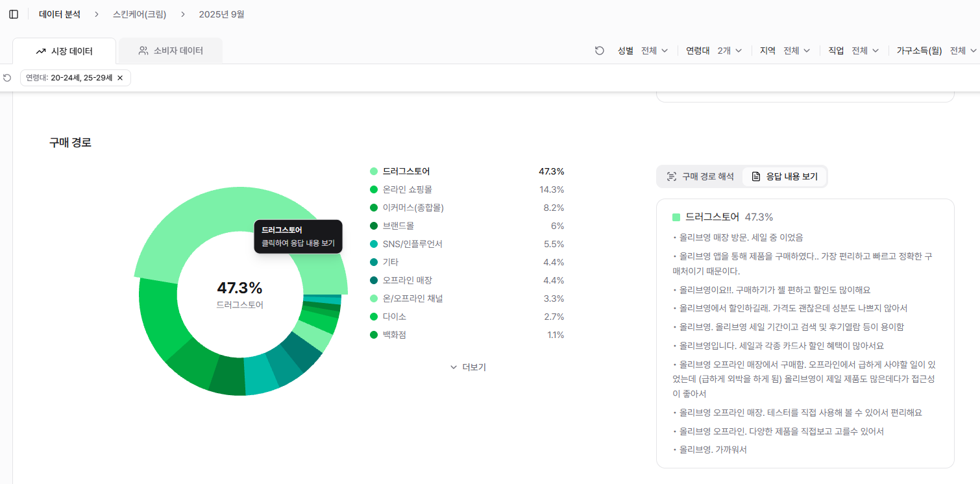Select 응답 내용 보기 view
The image size is (980, 484).
click(785, 176)
